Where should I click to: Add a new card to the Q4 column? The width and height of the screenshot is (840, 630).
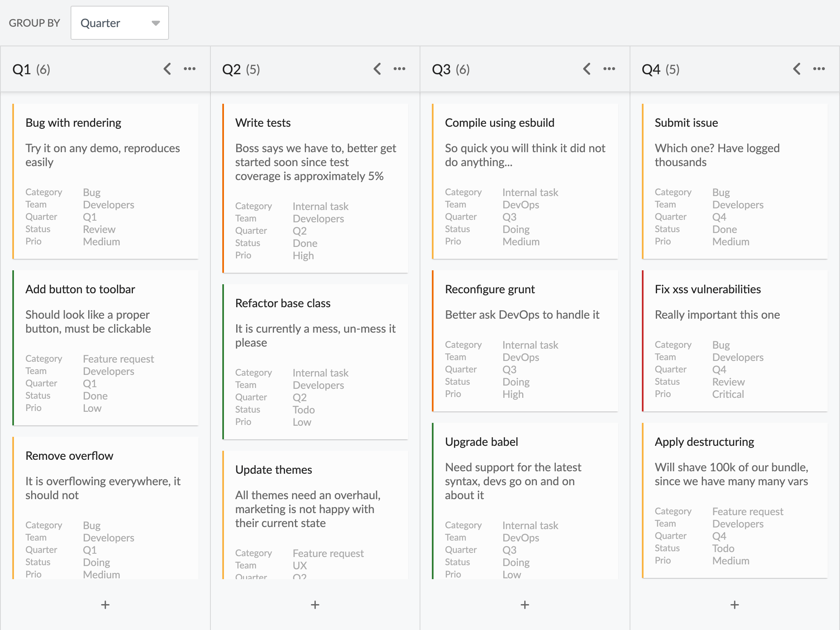pyautogui.click(x=734, y=605)
